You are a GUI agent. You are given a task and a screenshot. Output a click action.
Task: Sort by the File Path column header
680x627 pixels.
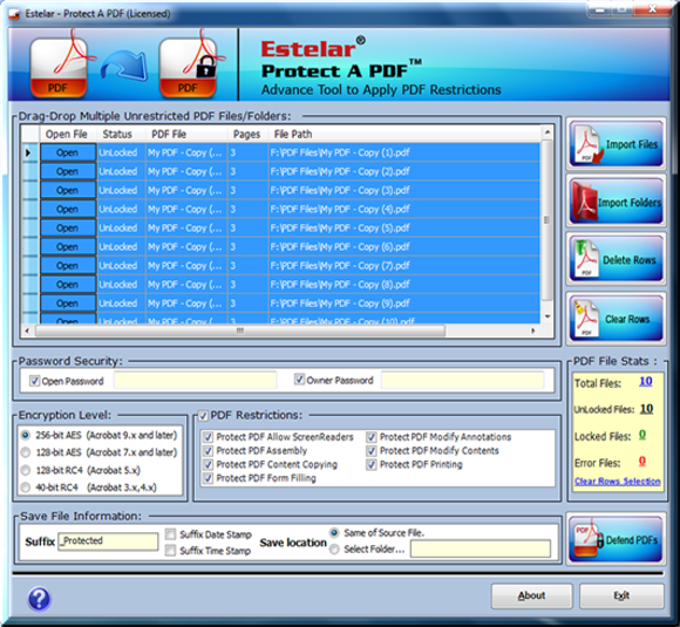(405, 134)
